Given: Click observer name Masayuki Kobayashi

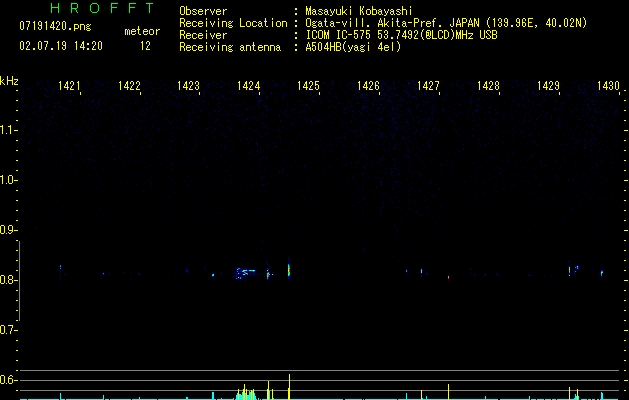Looking at the screenshot, I should [359, 11].
